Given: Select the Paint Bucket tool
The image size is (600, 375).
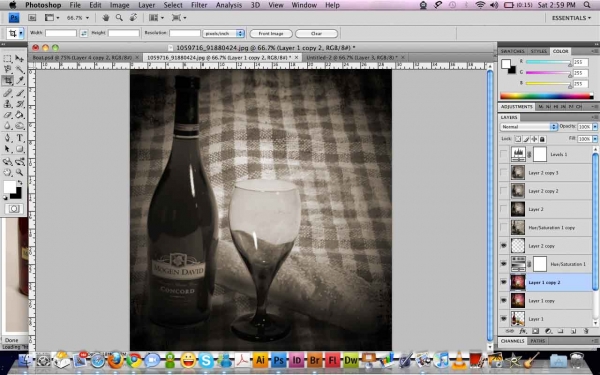Looking at the screenshot, I should pos(20,114).
